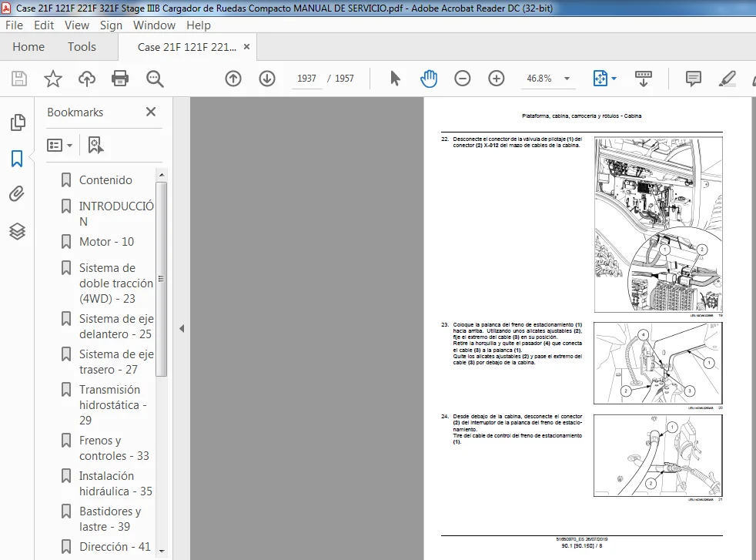Switch to the Home tab
Viewport: 756px width, 560px height.
28,47
